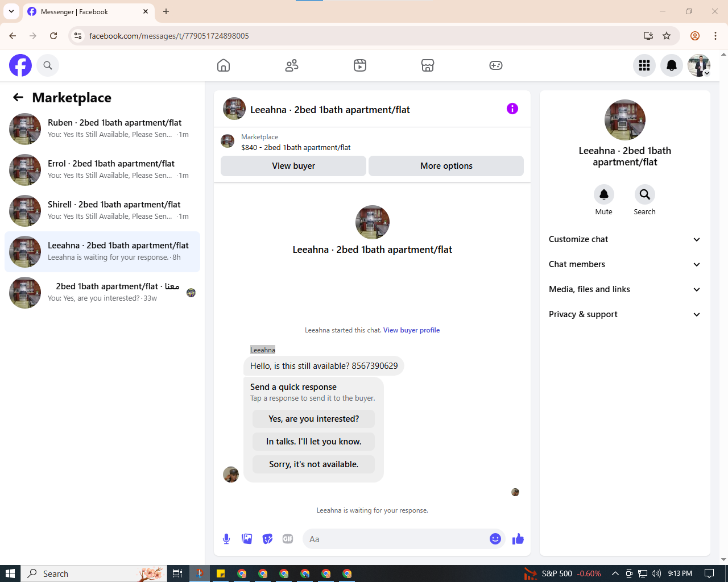Go to the Home feed icon
Screen dimensions: 728x582
tap(224, 65)
